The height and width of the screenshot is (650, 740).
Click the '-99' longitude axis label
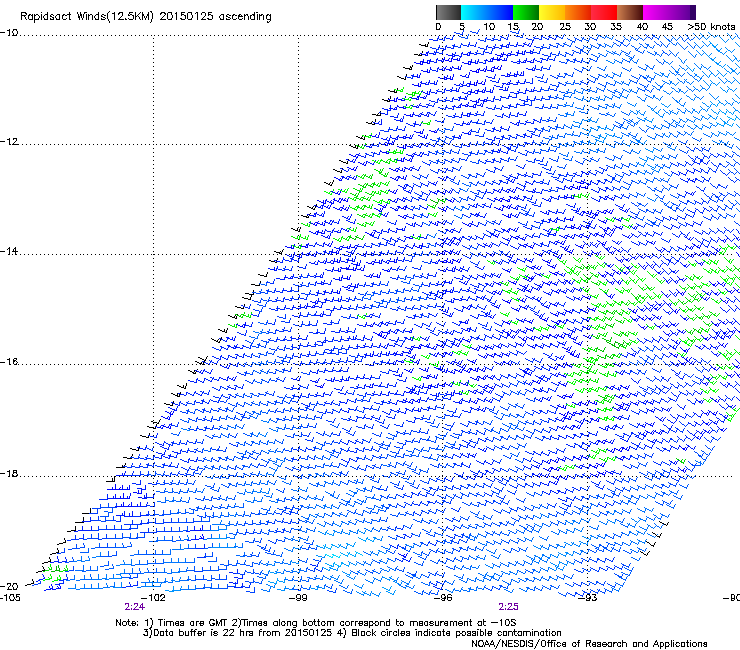(x=298, y=598)
